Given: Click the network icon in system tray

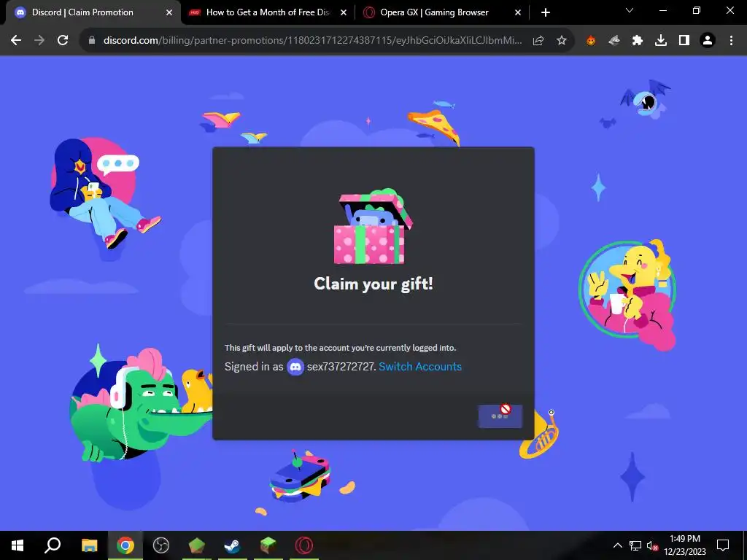Looking at the screenshot, I should pyautogui.click(x=635, y=545).
